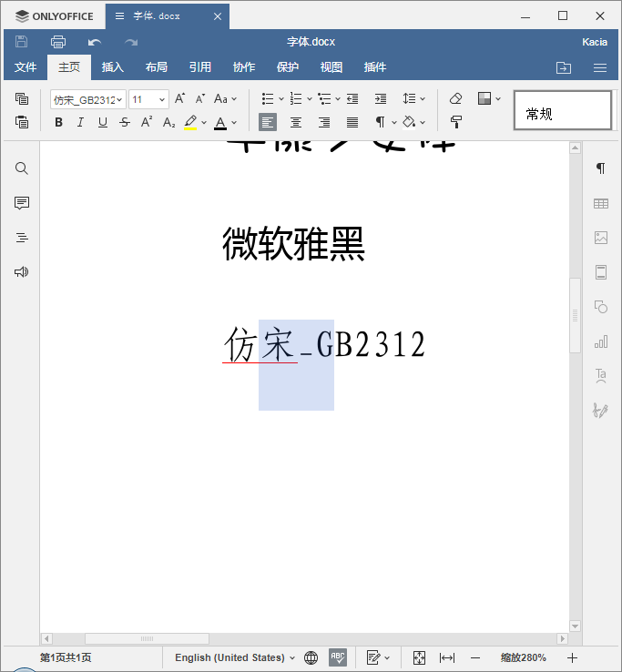This screenshot has width=622, height=672.
Task: Open the Find search sidebar icon
Action: [x=22, y=168]
